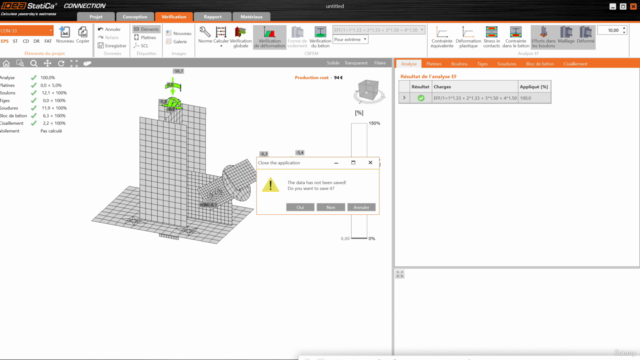Click the Copier project item icon

tap(82, 32)
